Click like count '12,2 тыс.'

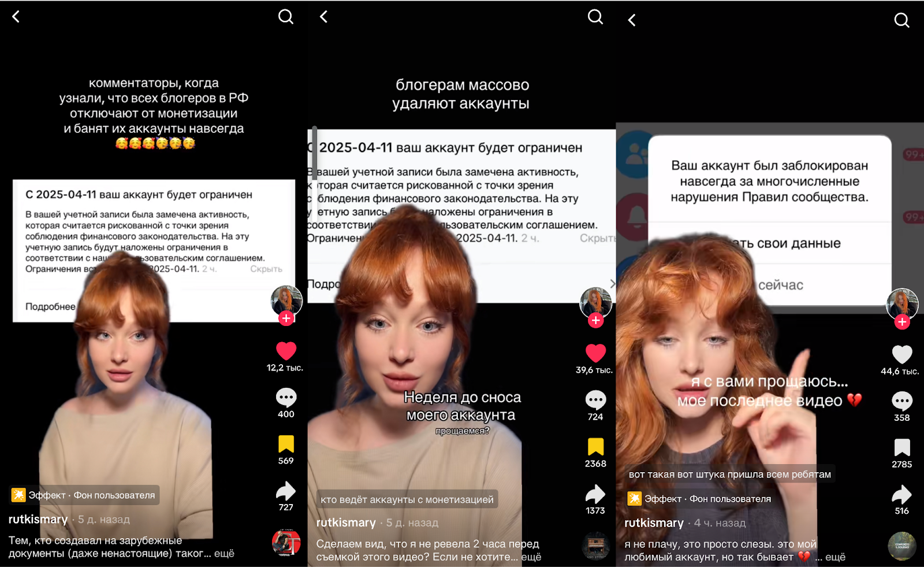285,368
